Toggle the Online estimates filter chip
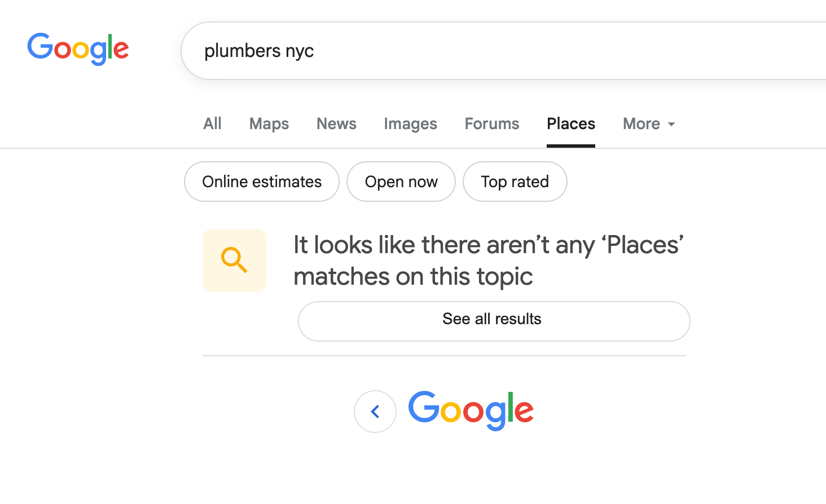The width and height of the screenshot is (826, 504). point(262,182)
